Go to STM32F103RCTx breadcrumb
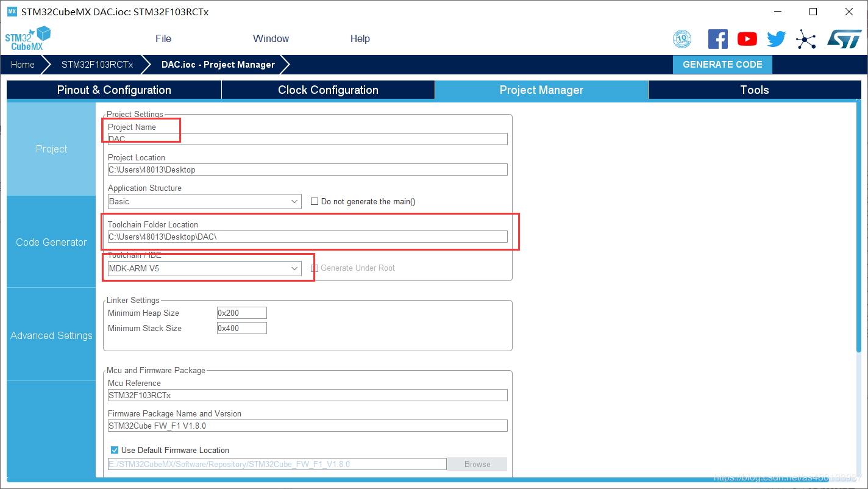Viewport: 868px width, 489px height. (x=98, y=65)
